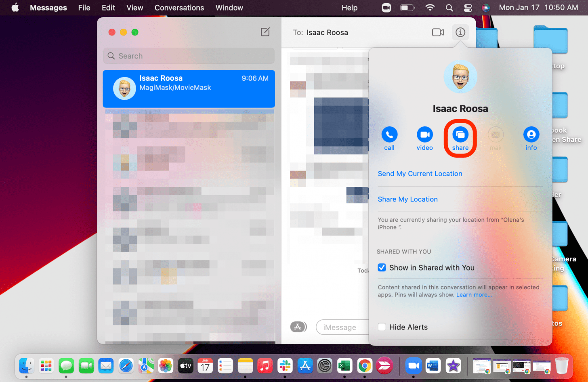Start a video call using the video icon
The image size is (588, 382).
coord(424,135)
